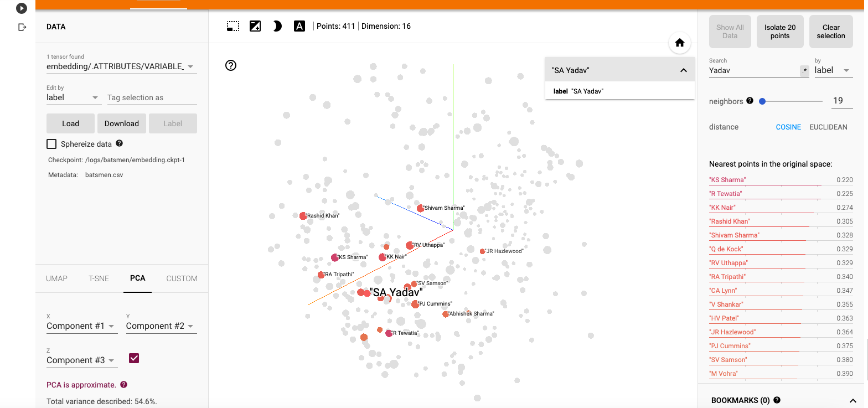
Task: Uncheck the Z component checkbox
Action: (134, 358)
